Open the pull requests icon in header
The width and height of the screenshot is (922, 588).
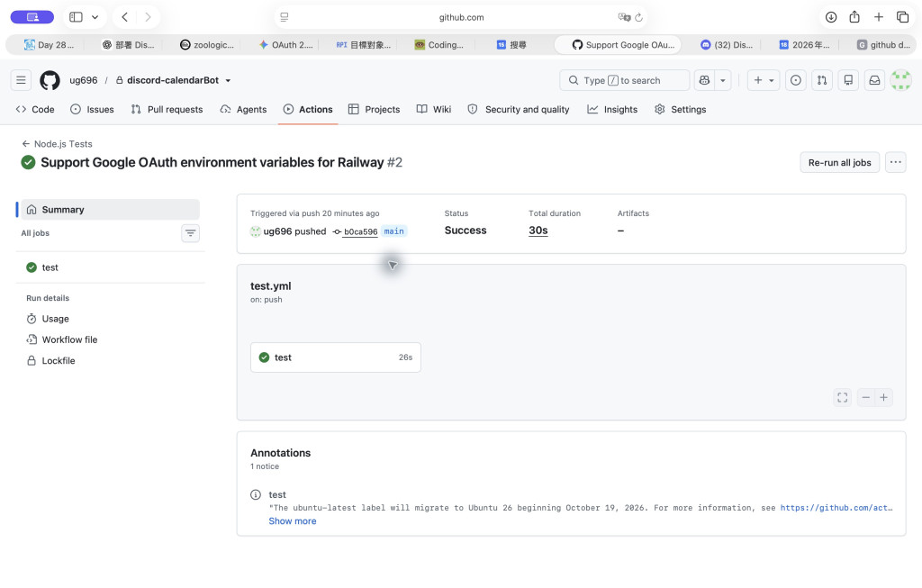822,80
